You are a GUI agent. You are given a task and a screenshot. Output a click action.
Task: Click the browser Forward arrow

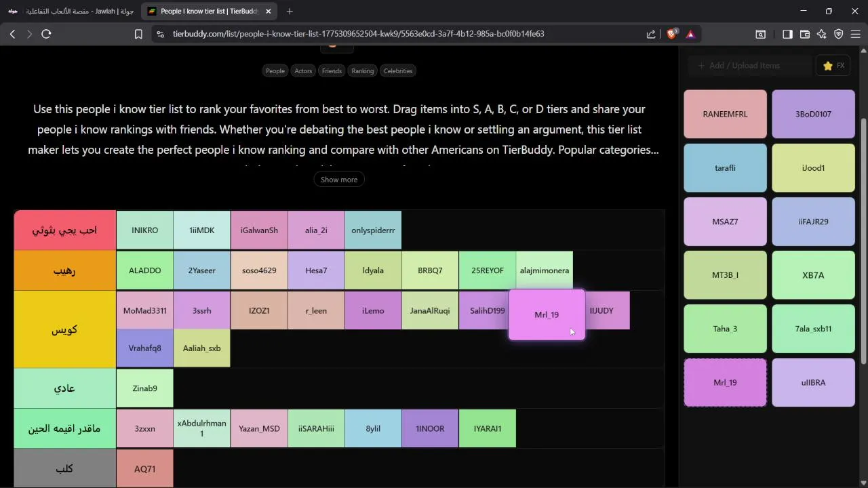coord(29,34)
